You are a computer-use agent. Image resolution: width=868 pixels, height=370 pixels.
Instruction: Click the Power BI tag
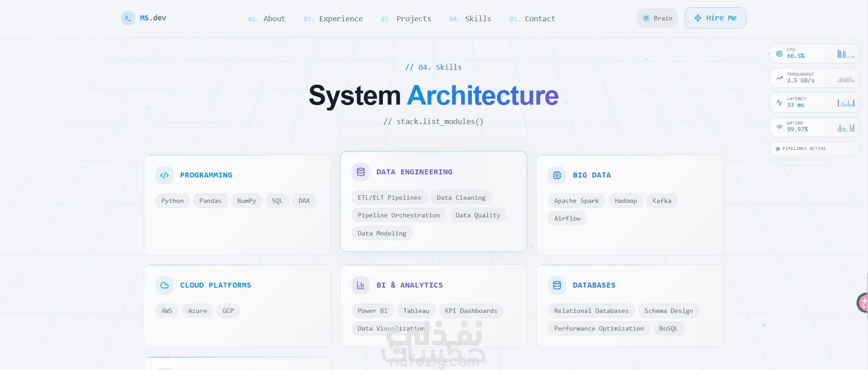(373, 311)
